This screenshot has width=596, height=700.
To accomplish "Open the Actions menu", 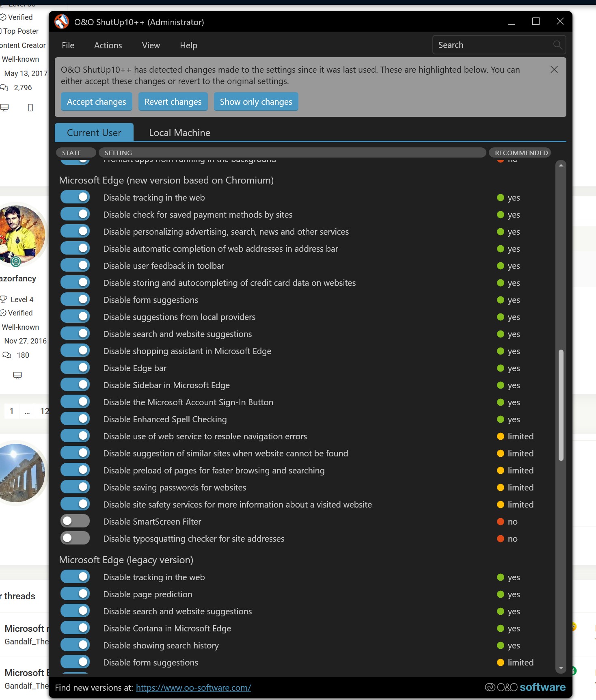I will (x=108, y=45).
